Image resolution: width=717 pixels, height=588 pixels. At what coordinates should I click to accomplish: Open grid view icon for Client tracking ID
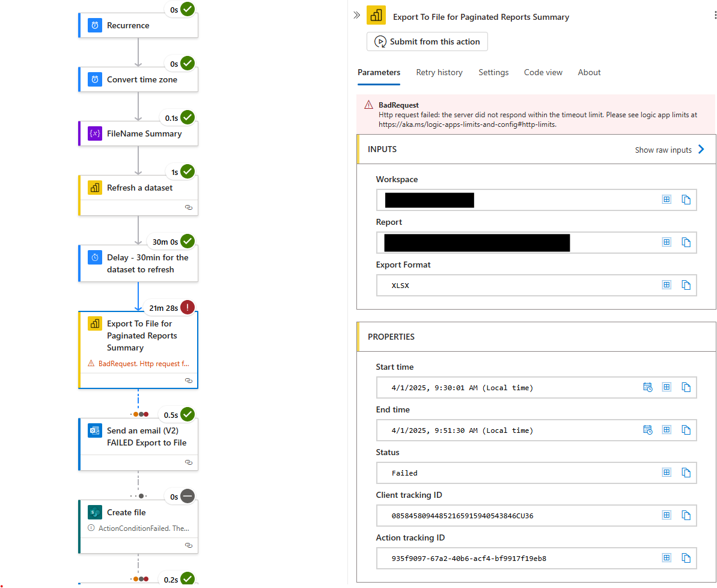click(x=667, y=515)
